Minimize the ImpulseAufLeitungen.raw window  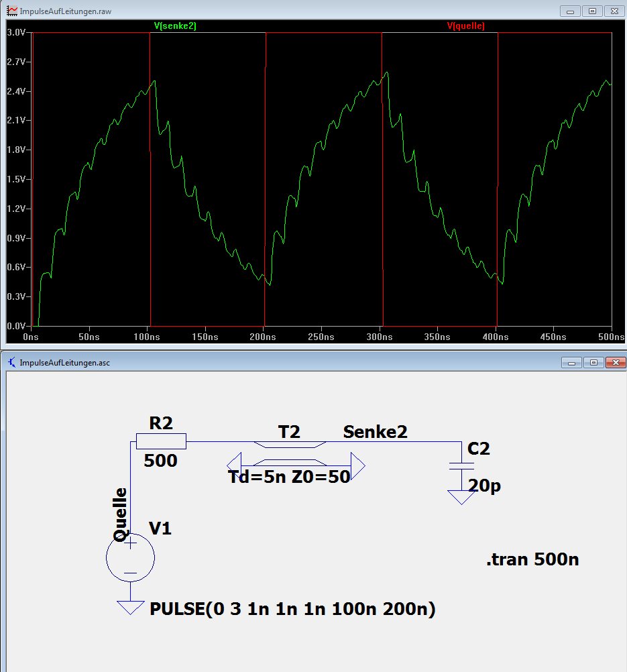click(x=570, y=11)
